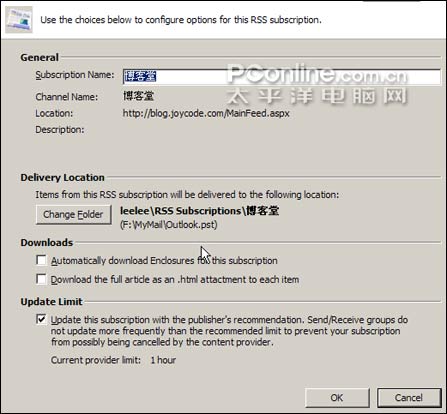Click into the Subscription Name text field

[x=282, y=76]
